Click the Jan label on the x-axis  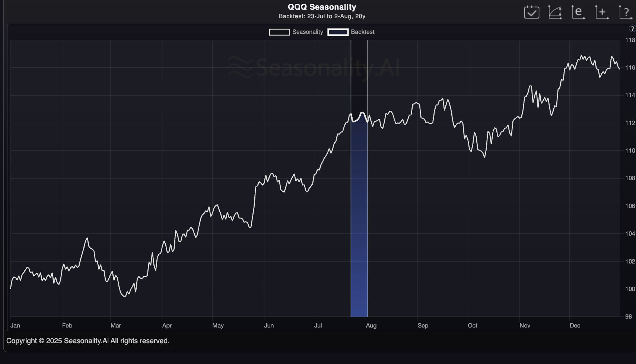[x=15, y=326]
